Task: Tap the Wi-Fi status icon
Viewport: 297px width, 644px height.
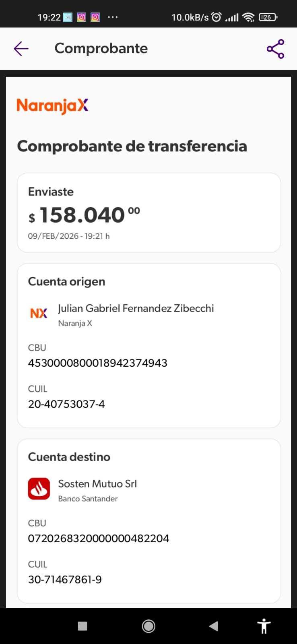Action: (249, 17)
